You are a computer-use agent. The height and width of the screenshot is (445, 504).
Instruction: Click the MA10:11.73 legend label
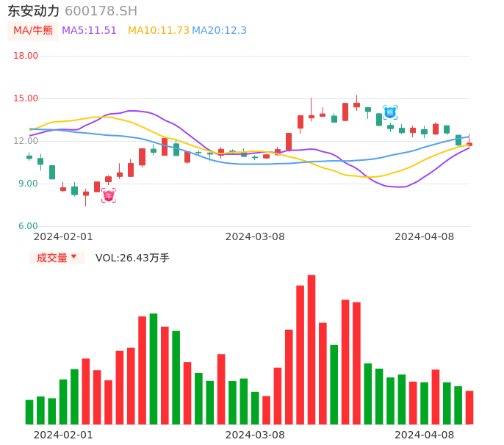tap(159, 30)
